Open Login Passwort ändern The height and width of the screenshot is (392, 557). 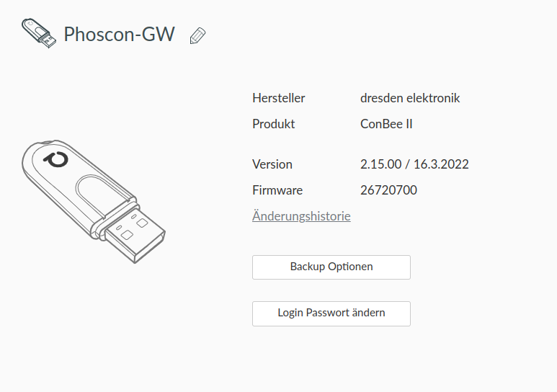coord(331,313)
